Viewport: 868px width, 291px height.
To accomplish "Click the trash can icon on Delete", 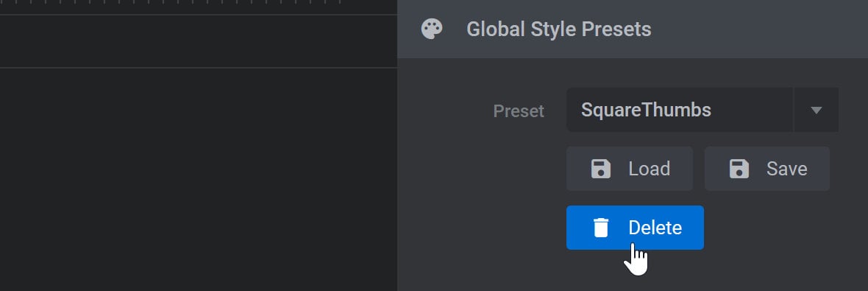I will (x=601, y=228).
